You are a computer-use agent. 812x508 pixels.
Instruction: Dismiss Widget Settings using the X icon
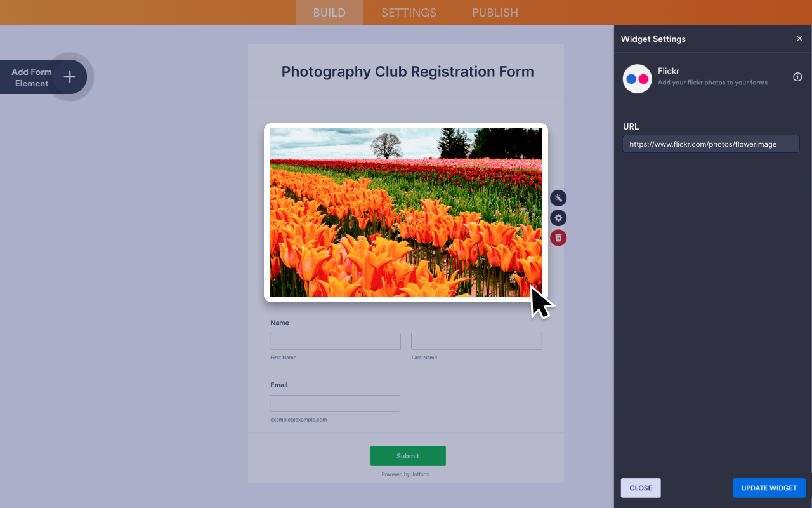[799, 38]
